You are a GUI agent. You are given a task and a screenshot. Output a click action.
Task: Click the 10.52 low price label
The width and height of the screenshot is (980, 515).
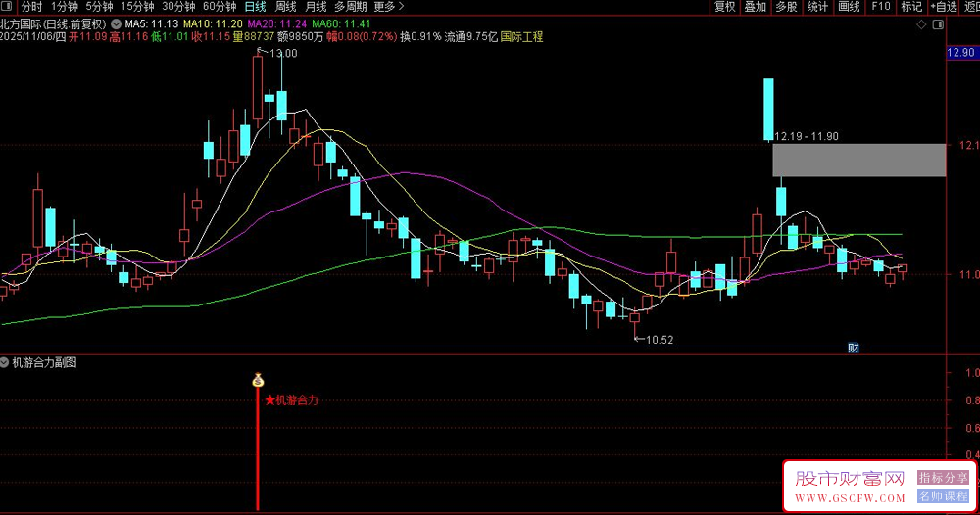pyautogui.click(x=660, y=340)
